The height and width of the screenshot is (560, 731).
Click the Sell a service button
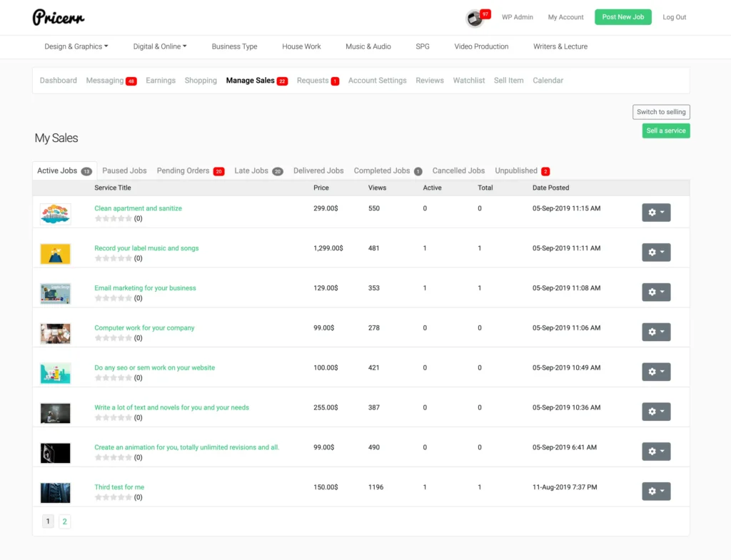[x=666, y=131]
